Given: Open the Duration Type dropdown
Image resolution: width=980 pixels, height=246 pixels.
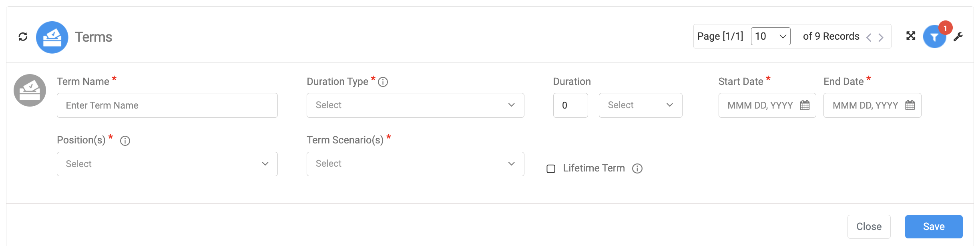Looking at the screenshot, I should tap(415, 105).
